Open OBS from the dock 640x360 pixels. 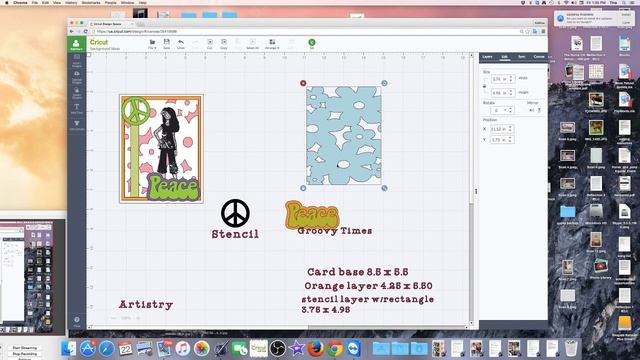point(278,349)
